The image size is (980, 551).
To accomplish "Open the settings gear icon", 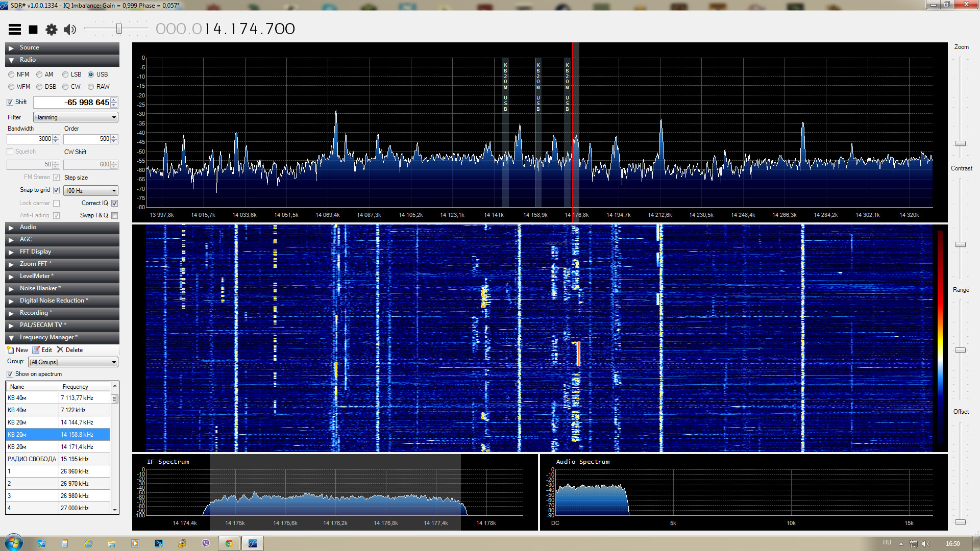I will pyautogui.click(x=51, y=30).
